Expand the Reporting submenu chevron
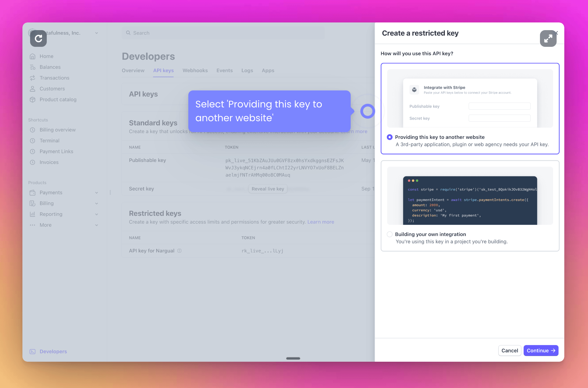The width and height of the screenshot is (588, 388). 96,214
